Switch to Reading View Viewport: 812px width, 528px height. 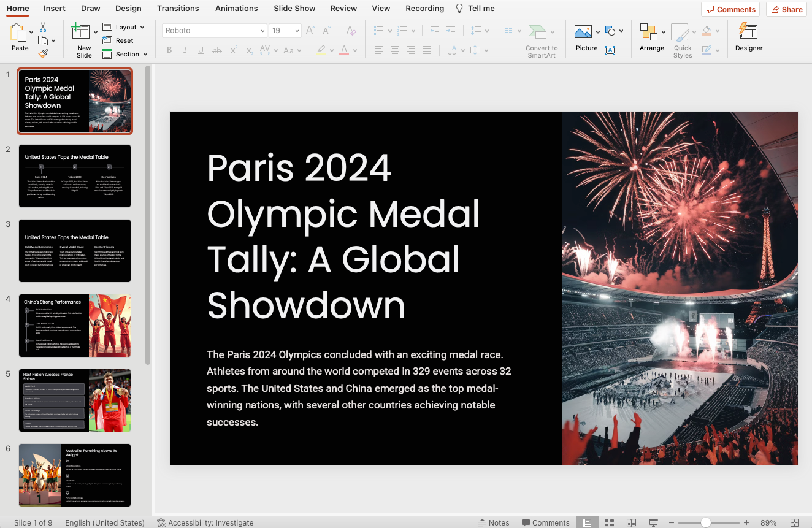(x=631, y=522)
